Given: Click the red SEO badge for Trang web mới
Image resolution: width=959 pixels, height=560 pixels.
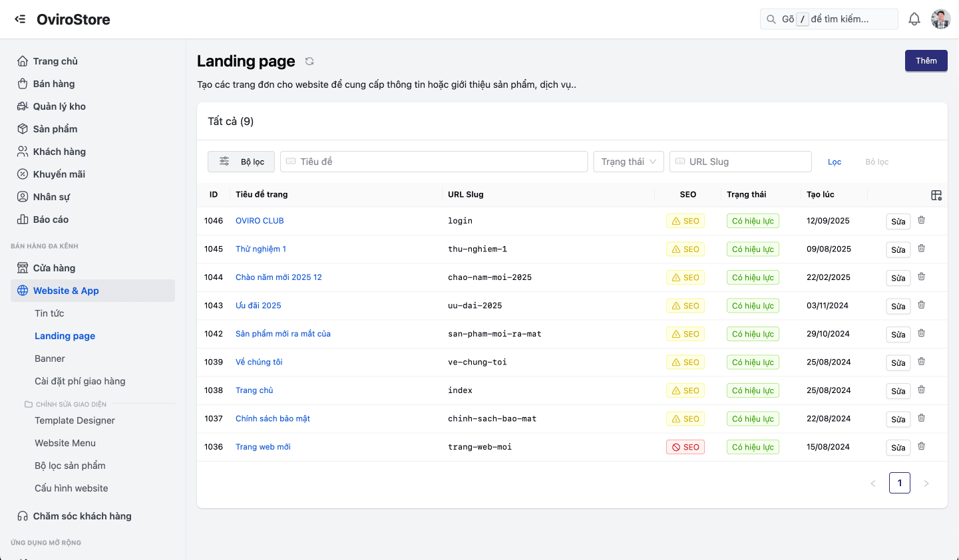Looking at the screenshot, I should pos(685,447).
